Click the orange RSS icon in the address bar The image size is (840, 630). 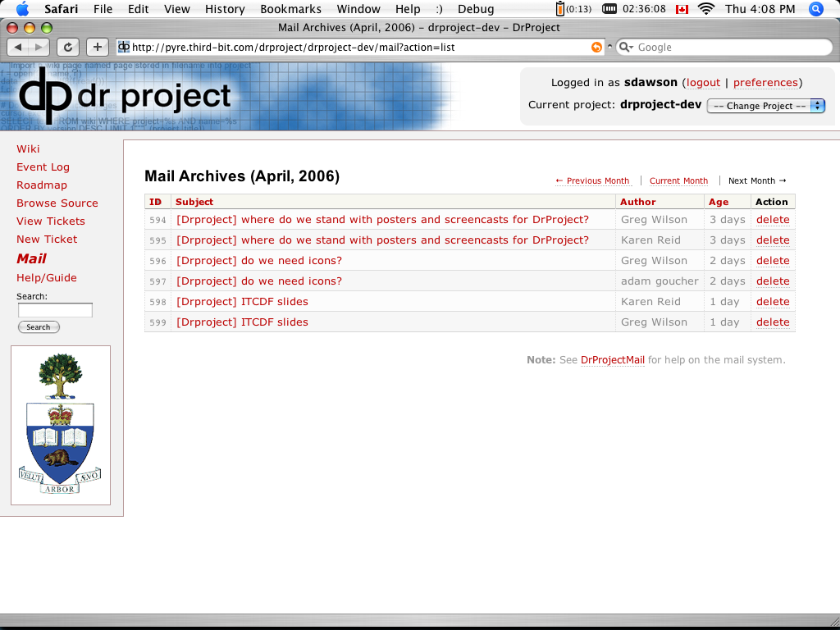[x=597, y=47]
